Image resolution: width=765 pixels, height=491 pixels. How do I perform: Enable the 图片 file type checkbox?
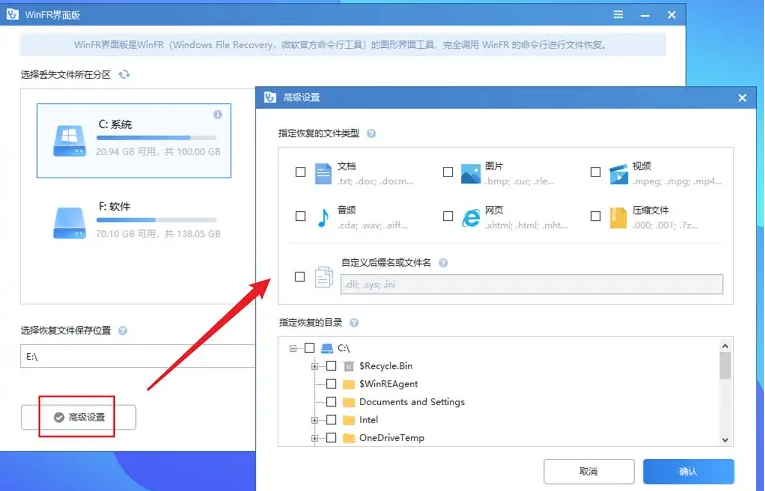tap(448, 172)
